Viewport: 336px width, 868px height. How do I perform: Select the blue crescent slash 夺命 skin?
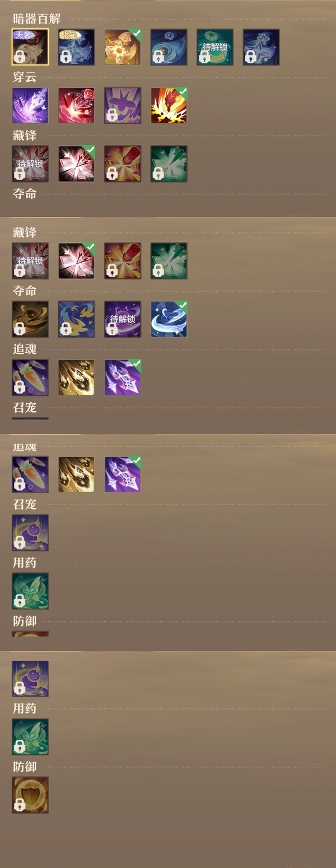[x=169, y=319]
